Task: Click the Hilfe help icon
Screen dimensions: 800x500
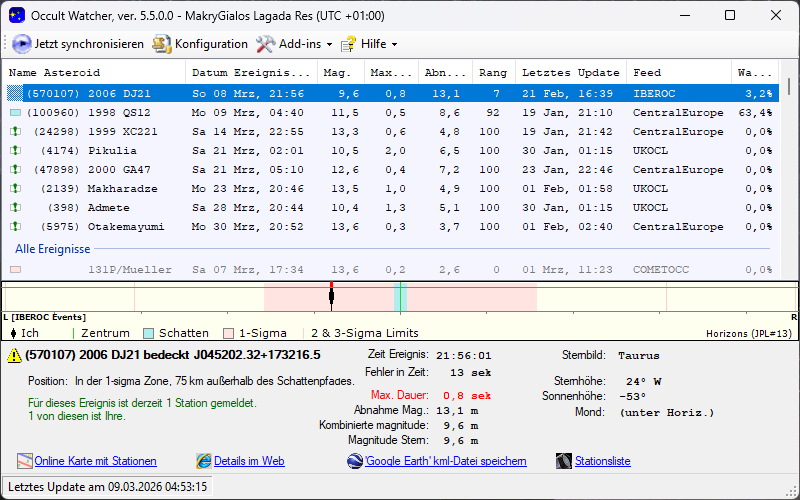Action: (349, 44)
